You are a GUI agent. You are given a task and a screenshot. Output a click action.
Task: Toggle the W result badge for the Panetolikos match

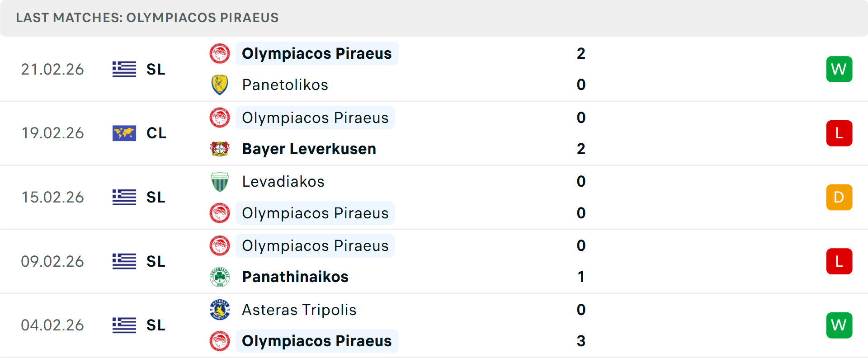839,69
